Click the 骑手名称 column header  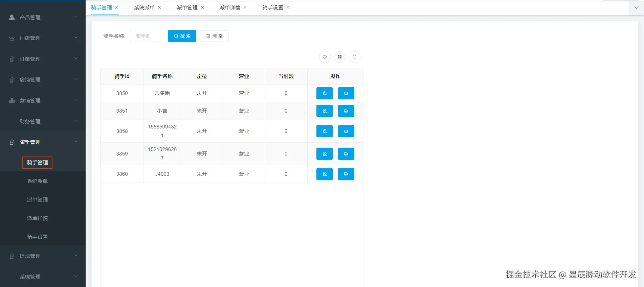[162, 76]
